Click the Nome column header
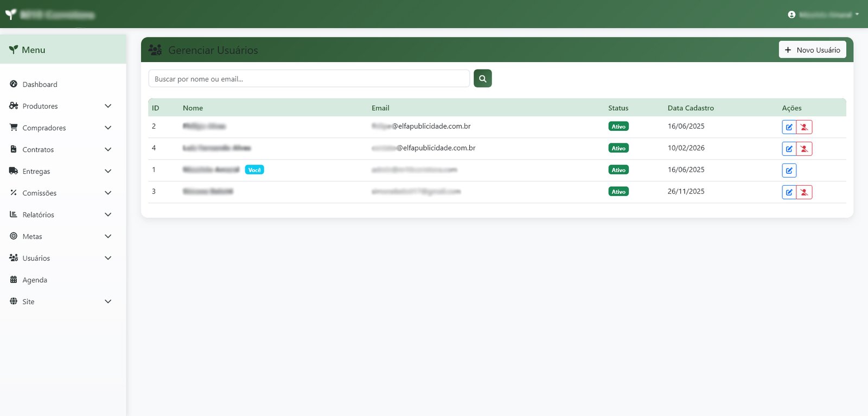Viewport: 868px width, 416px height. click(x=193, y=108)
